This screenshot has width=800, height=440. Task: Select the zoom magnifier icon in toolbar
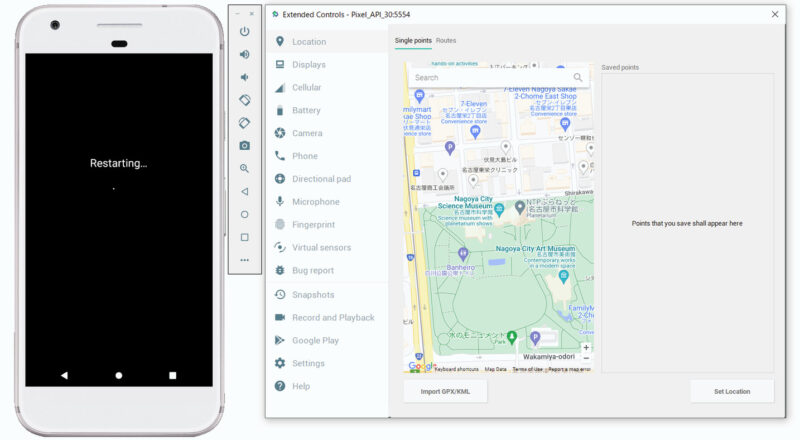click(244, 168)
